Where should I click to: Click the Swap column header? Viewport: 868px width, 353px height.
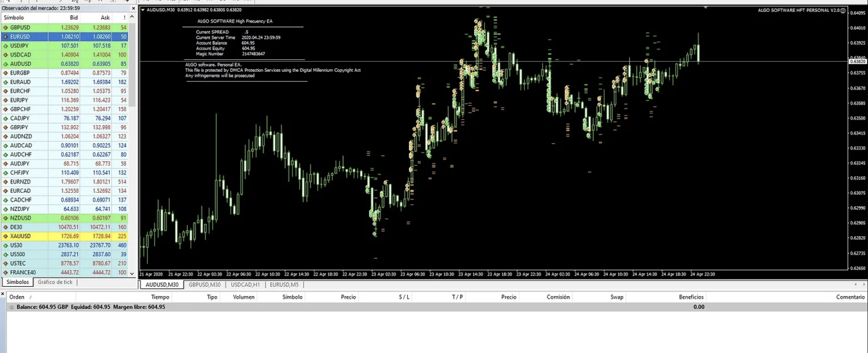599,297
